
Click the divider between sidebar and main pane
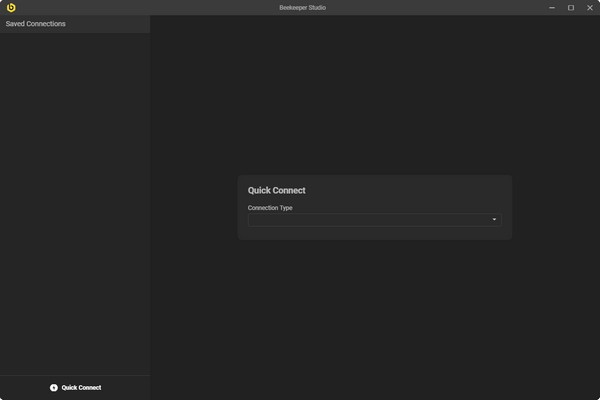tap(150, 200)
